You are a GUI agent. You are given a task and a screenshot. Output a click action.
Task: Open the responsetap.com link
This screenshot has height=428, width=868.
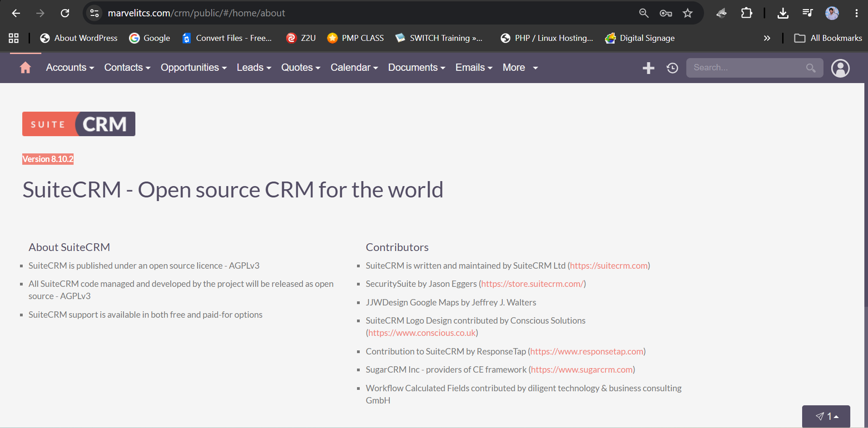point(587,351)
